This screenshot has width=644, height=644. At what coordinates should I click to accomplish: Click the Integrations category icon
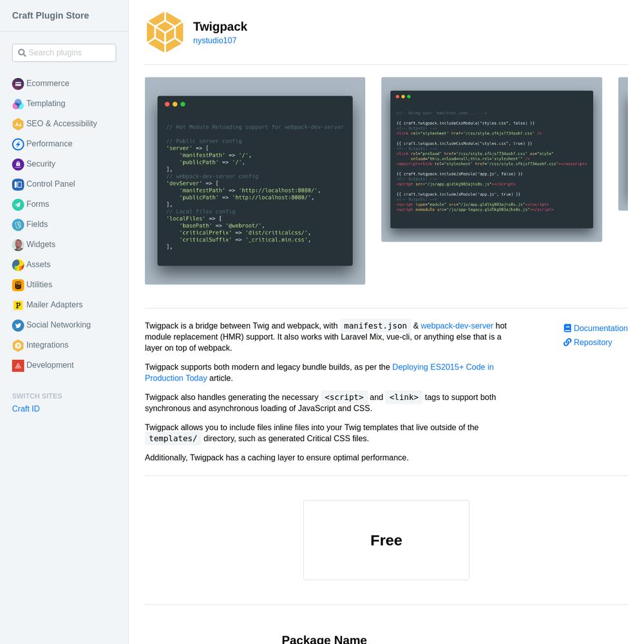[x=18, y=345]
